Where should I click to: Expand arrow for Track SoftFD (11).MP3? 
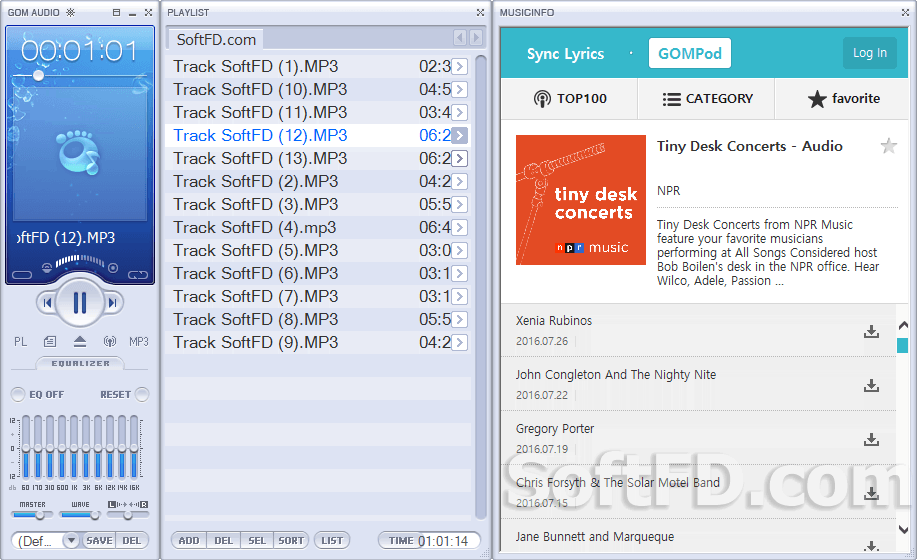[460, 112]
